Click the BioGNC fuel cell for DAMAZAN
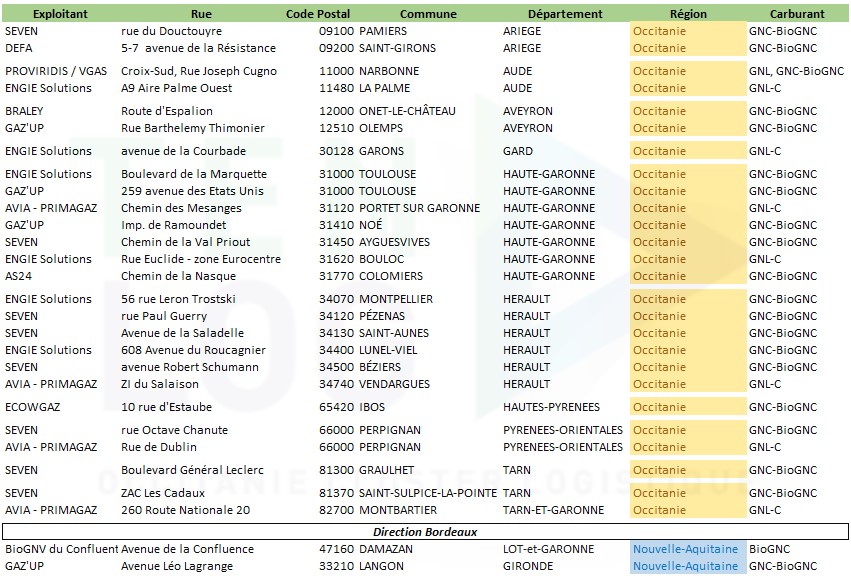Screen dimensions: 851x576 point(769,549)
